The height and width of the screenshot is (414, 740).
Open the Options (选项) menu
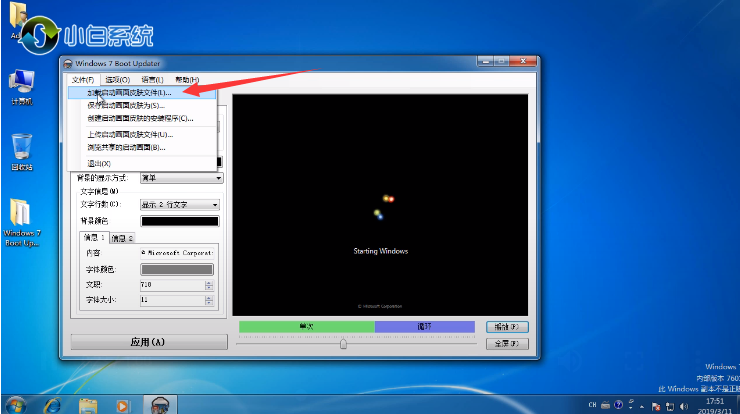coord(118,79)
